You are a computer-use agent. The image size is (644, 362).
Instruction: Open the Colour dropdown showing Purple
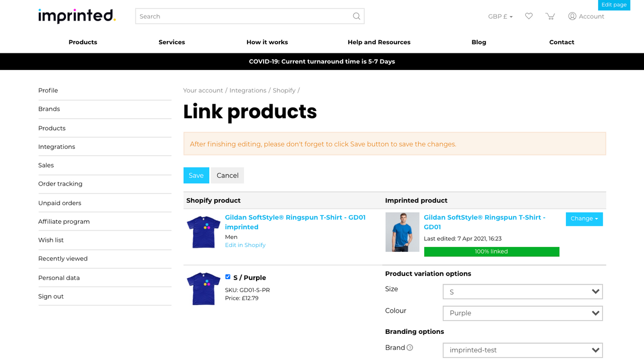(x=522, y=313)
